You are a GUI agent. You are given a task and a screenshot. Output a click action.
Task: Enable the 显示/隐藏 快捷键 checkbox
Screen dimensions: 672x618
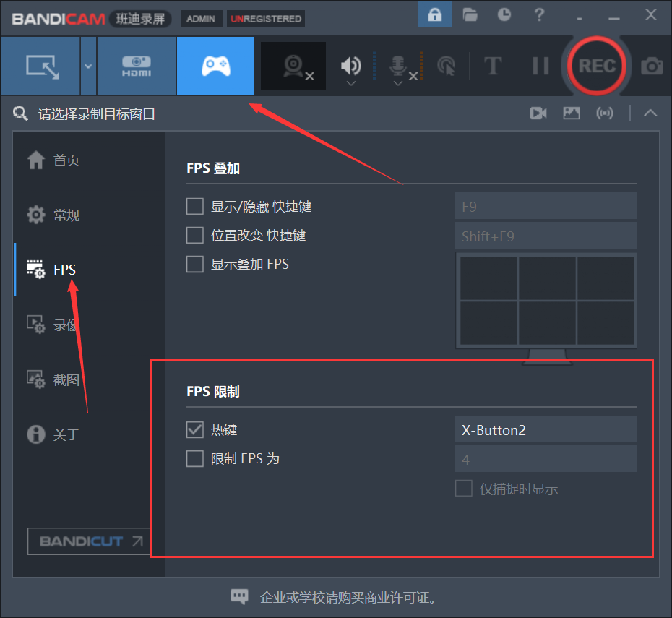(x=194, y=206)
